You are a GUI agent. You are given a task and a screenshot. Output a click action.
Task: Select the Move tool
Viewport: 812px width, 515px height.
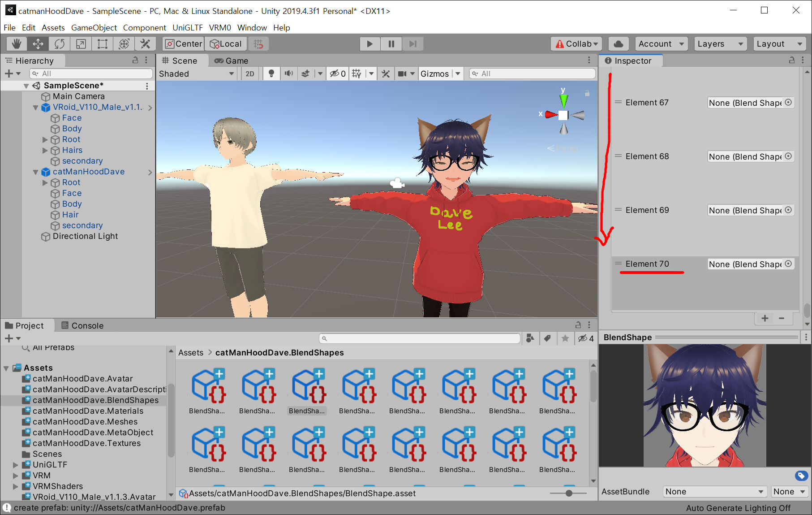click(x=38, y=44)
